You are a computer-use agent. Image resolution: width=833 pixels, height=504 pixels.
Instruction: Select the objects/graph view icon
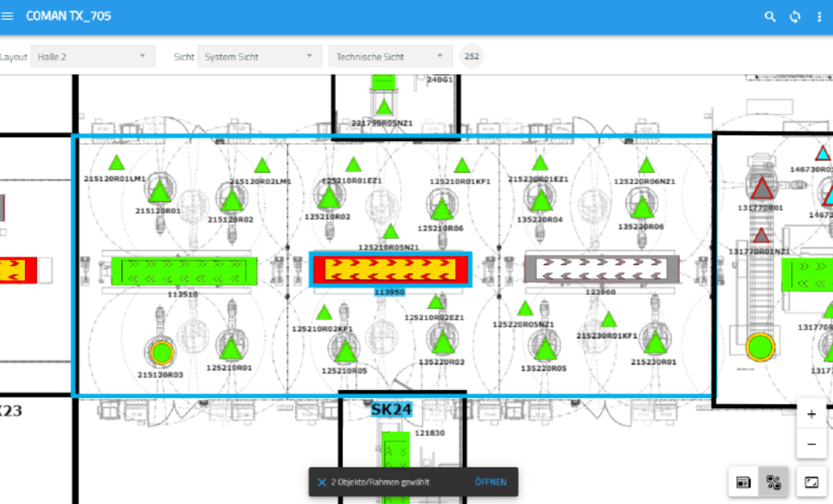coord(773,482)
